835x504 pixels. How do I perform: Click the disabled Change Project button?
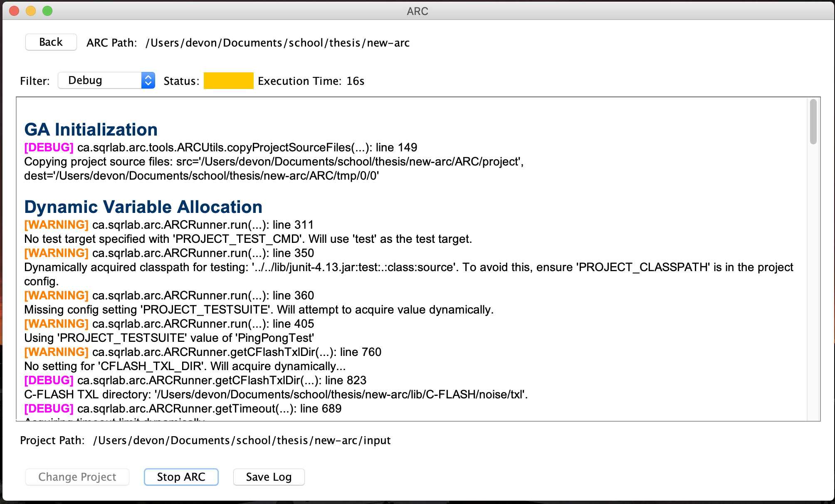click(x=77, y=477)
